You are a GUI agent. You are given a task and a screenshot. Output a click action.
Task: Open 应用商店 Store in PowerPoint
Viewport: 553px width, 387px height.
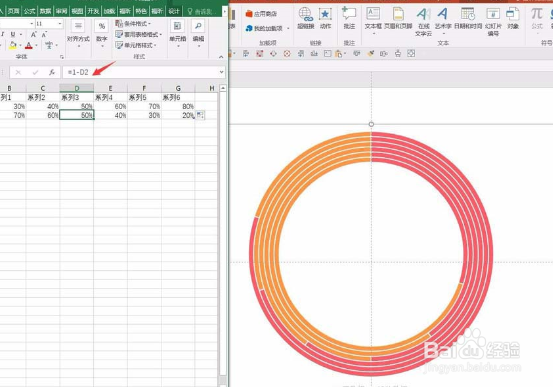click(x=261, y=14)
